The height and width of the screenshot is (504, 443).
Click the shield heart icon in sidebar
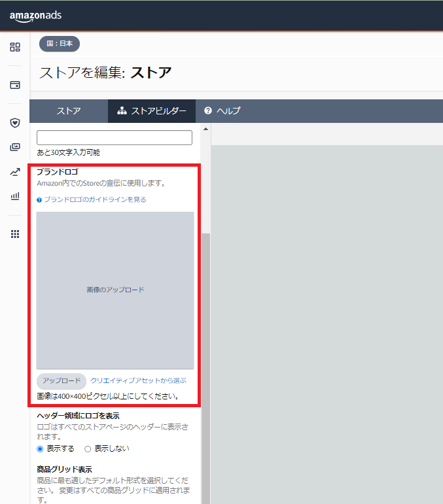(15, 122)
